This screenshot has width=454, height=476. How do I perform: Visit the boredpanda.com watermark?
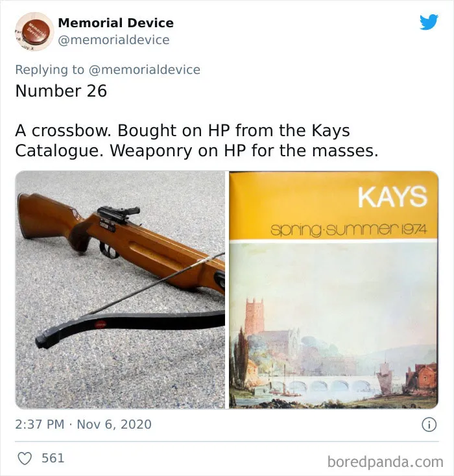tap(385, 462)
